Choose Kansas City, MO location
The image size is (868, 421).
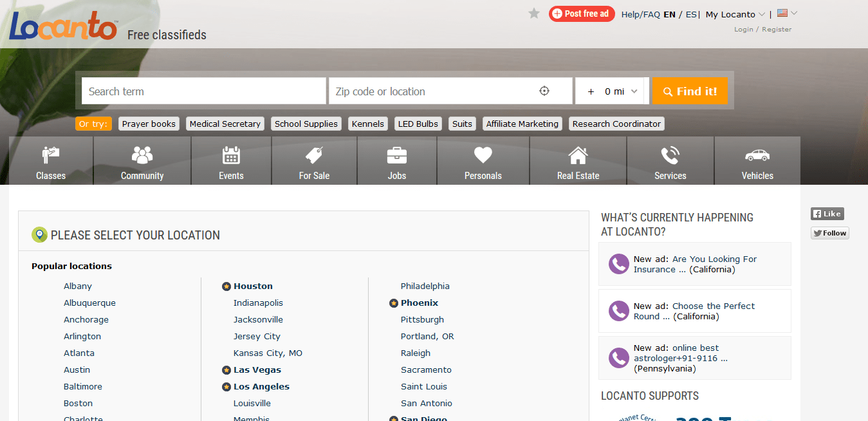(x=268, y=353)
